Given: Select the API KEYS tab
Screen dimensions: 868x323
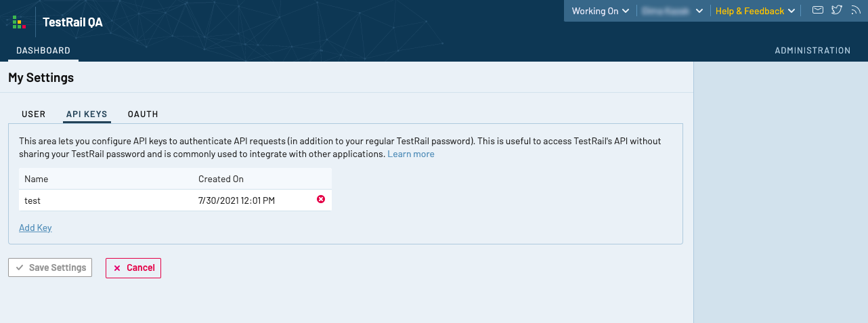Looking at the screenshot, I should 87,114.
